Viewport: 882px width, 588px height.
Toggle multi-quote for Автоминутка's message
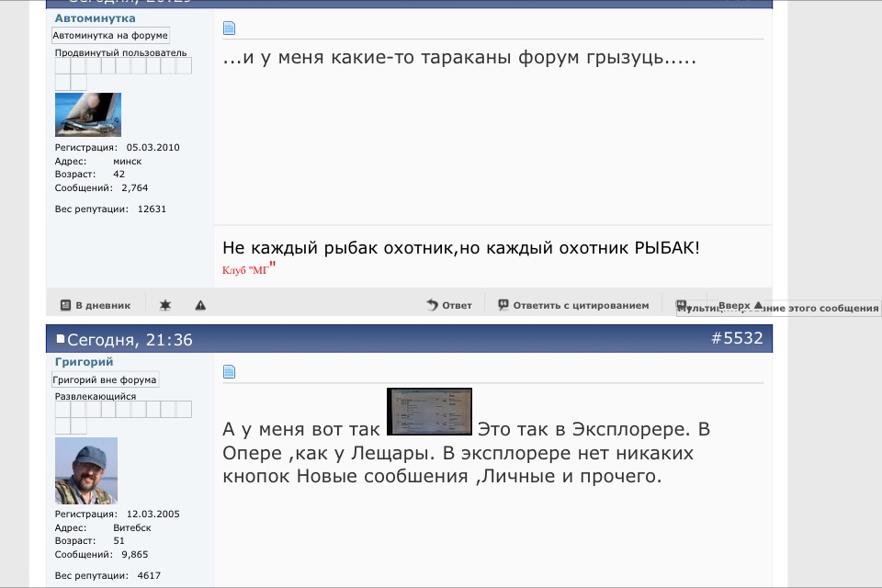click(x=681, y=304)
